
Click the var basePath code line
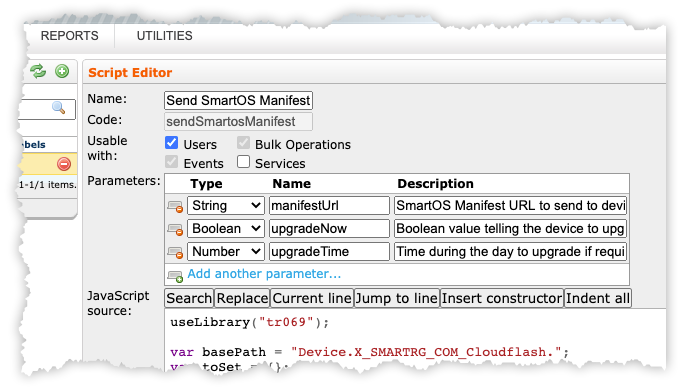(x=369, y=352)
